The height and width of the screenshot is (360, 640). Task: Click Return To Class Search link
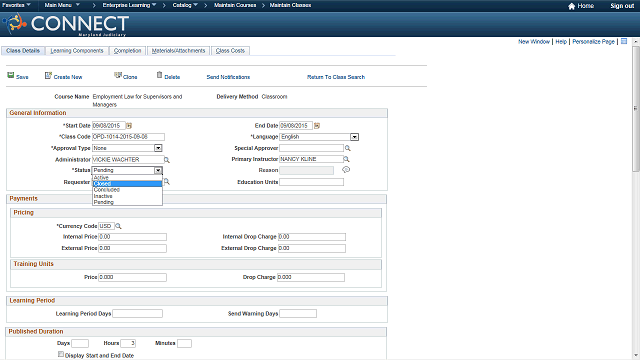tap(336, 77)
